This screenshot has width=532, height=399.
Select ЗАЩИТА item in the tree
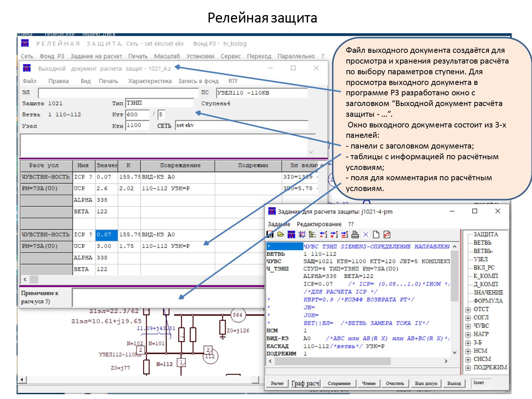tap(485, 234)
